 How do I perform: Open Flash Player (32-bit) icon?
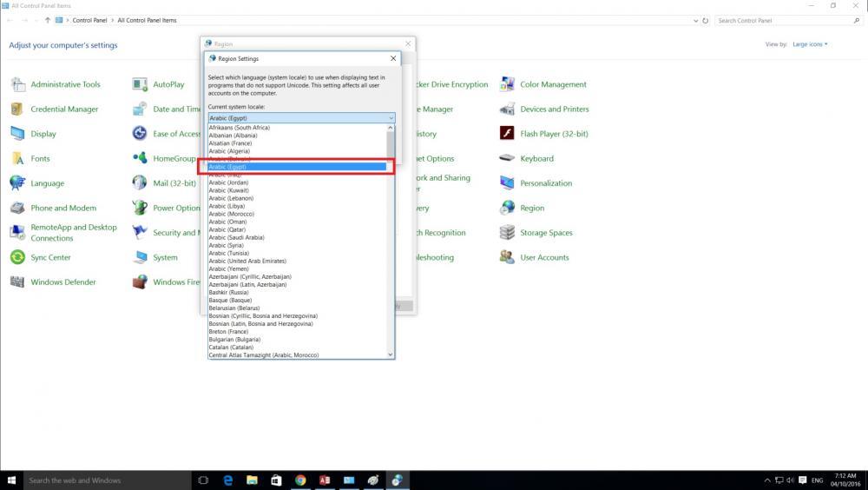coord(507,134)
